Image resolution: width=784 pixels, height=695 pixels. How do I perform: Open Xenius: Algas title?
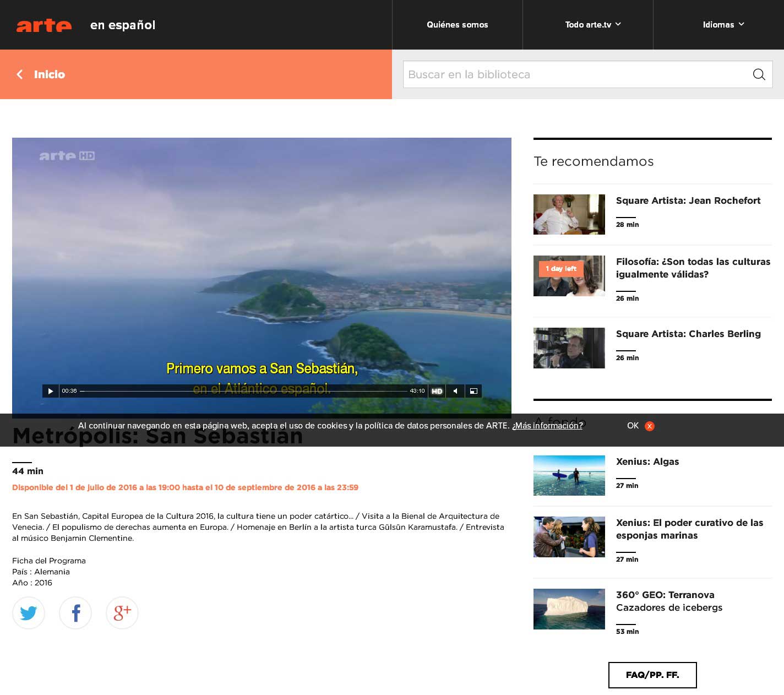point(647,461)
